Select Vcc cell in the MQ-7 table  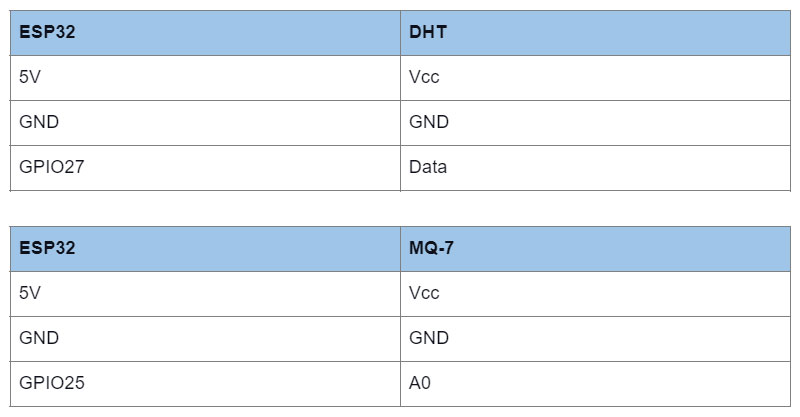(x=595, y=293)
